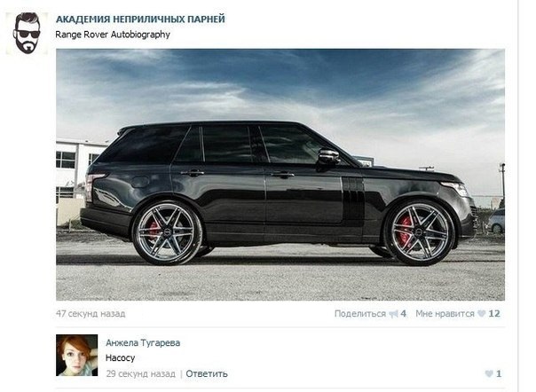Open Анжела Тугарева's profile photo
The width and height of the screenshot is (536, 392).
76,355
